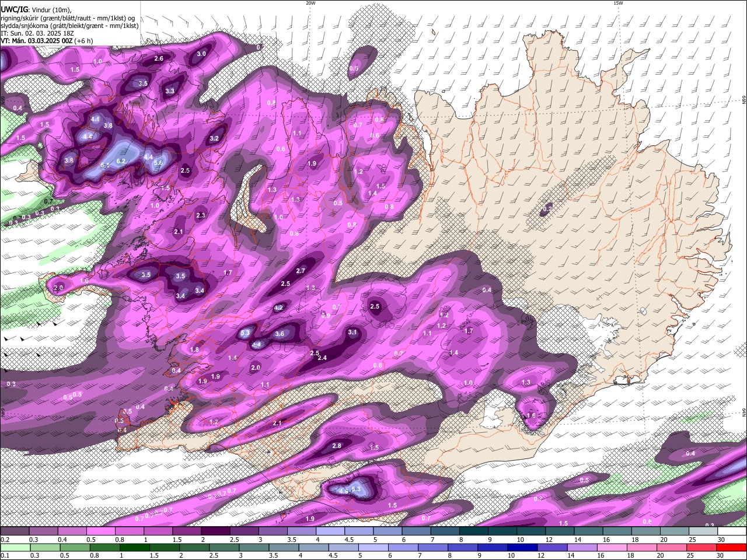Click the 'UWC/IG: Vindur (10m)' title line
The height and width of the screenshot is (560, 747).
[x=36, y=10]
